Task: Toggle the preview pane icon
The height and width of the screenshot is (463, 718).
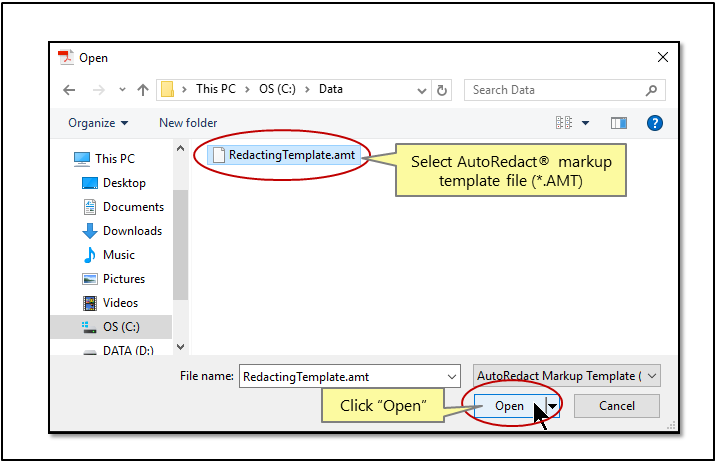Action: (619, 123)
